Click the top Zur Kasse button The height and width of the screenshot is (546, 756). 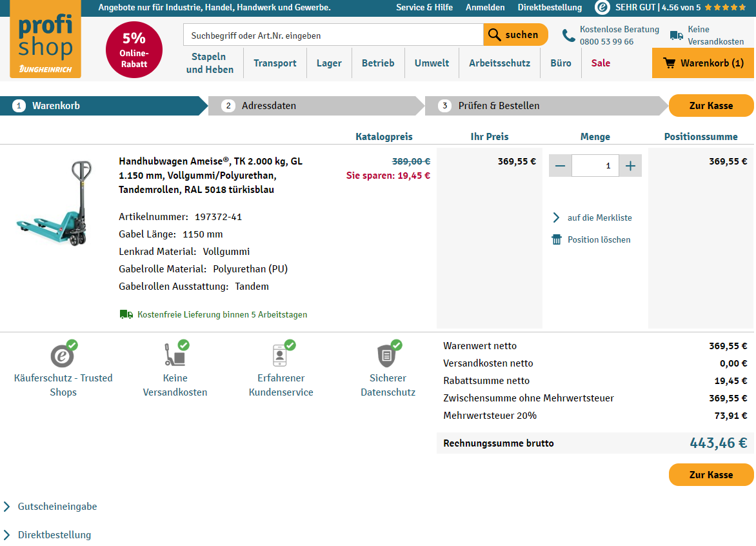(x=711, y=106)
